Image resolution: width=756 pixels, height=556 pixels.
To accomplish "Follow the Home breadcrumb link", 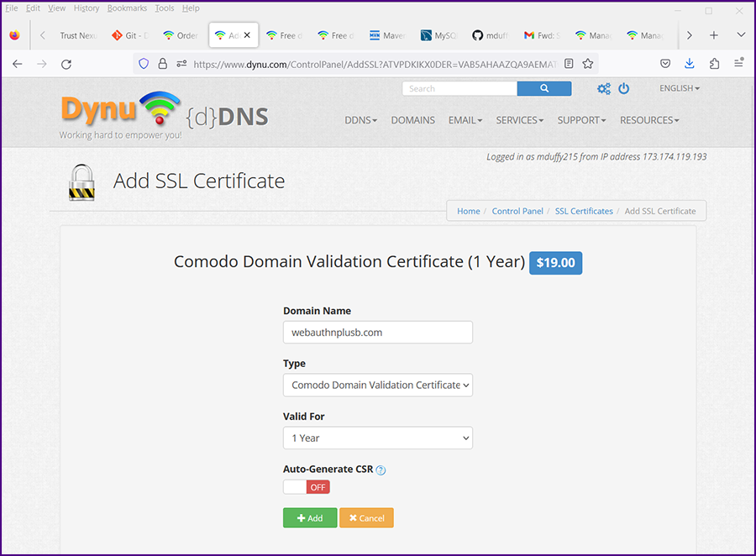I will click(x=469, y=211).
